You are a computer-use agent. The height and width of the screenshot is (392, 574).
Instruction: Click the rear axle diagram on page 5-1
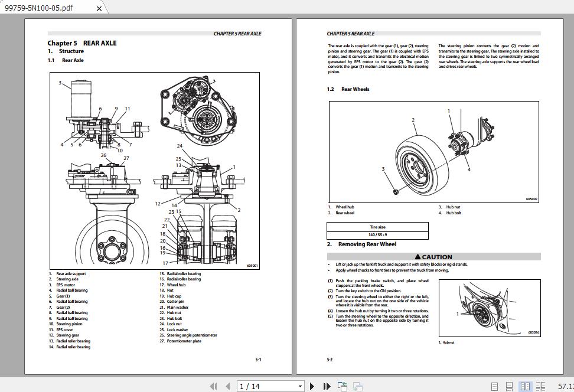coord(154,168)
